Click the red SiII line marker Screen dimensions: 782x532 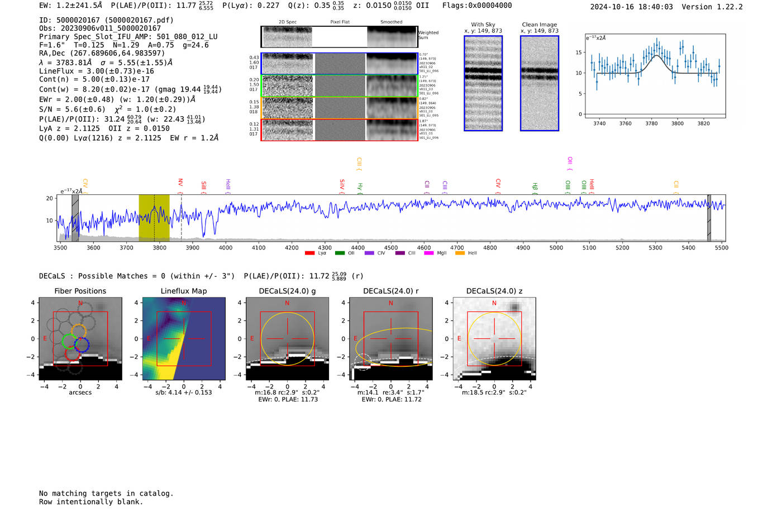(204, 186)
